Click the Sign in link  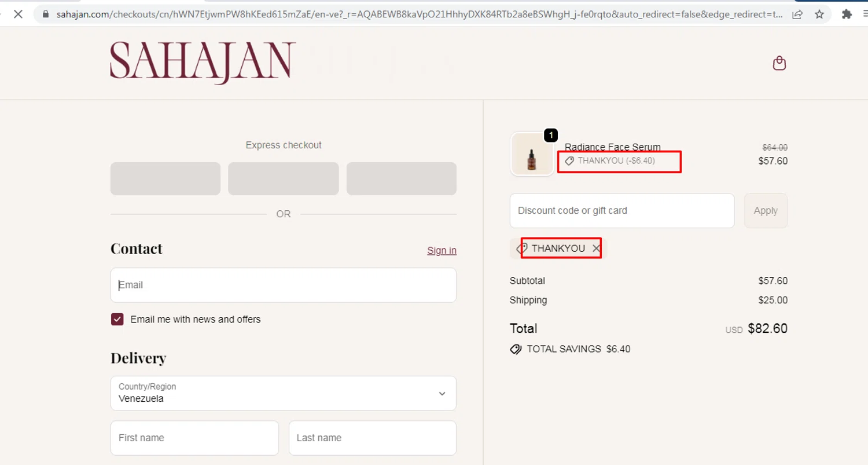[442, 250]
